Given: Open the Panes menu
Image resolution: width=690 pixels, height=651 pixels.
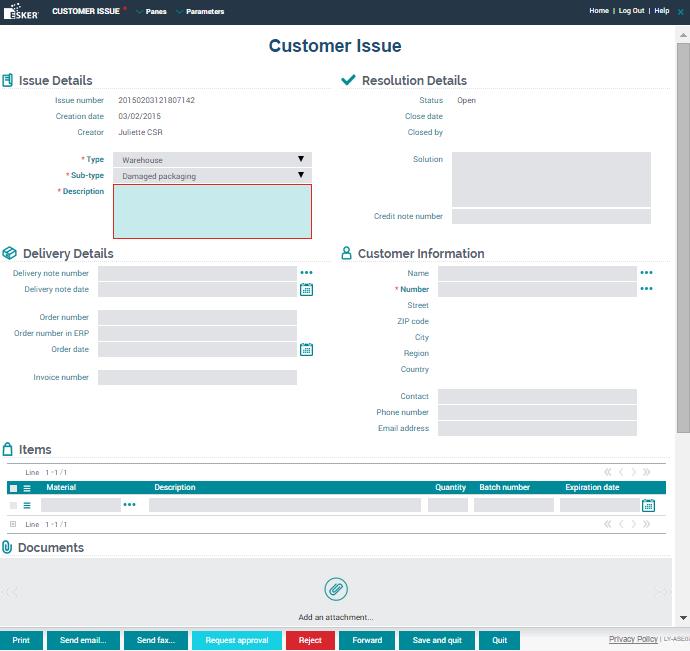Looking at the screenshot, I should point(155,12).
